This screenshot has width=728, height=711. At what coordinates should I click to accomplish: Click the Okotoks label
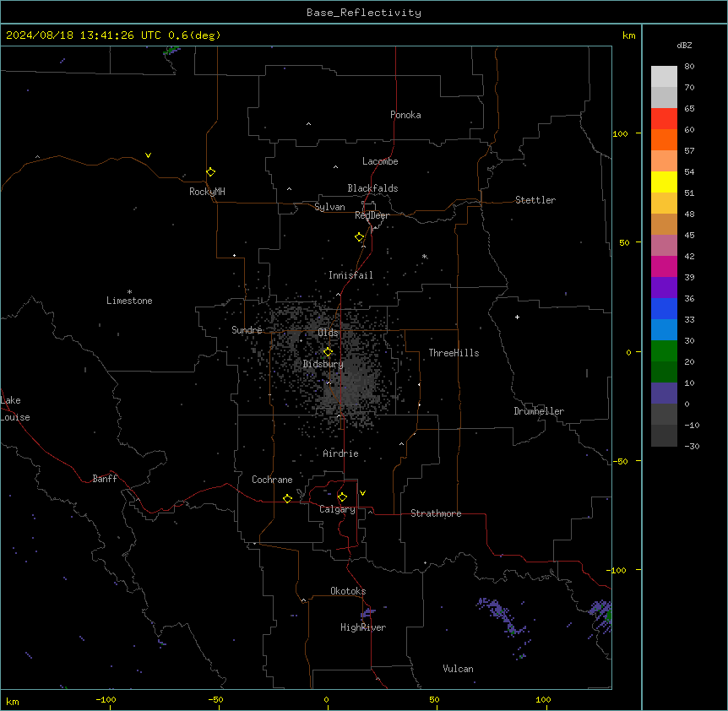[x=348, y=591]
